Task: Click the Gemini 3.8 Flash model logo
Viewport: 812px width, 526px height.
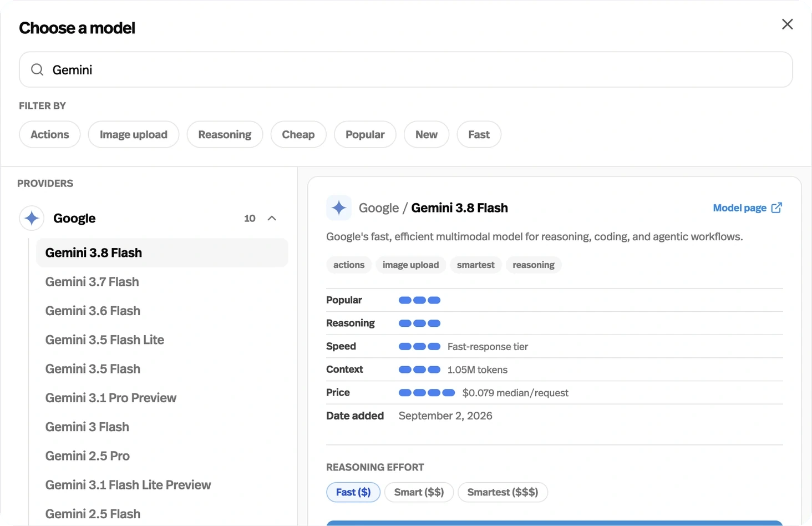Action: click(339, 208)
